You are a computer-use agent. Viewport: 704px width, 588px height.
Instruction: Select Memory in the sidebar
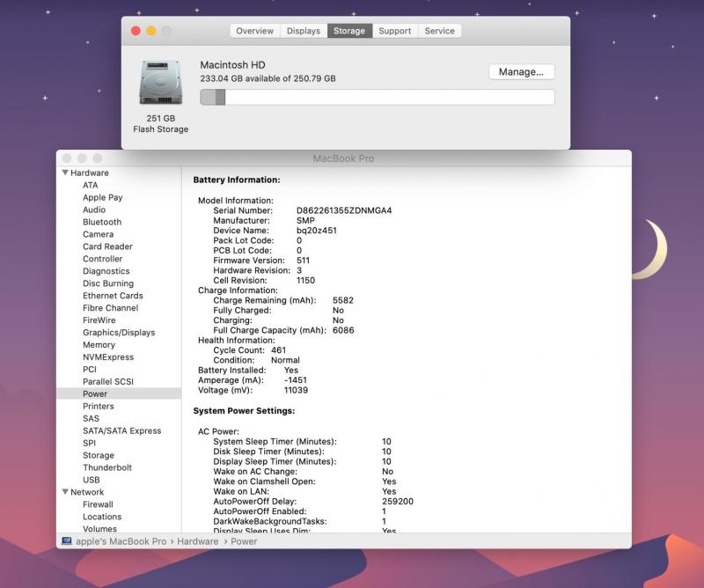(x=99, y=344)
